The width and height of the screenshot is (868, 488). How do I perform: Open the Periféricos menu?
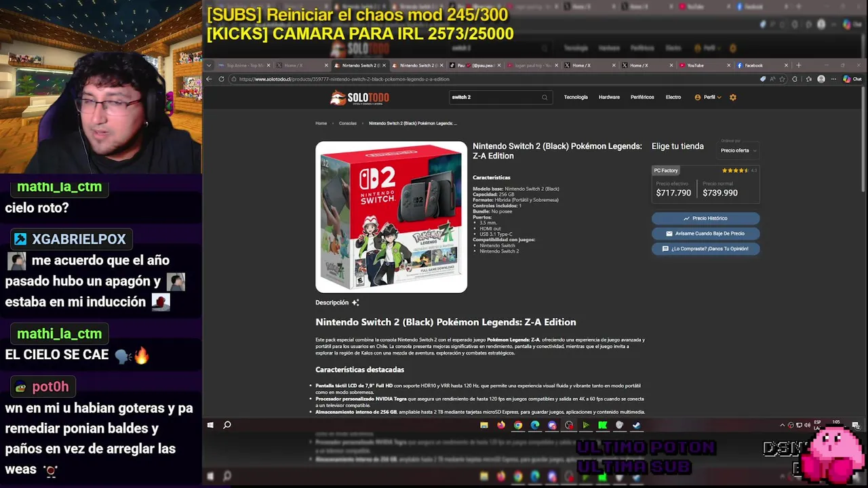tap(642, 97)
